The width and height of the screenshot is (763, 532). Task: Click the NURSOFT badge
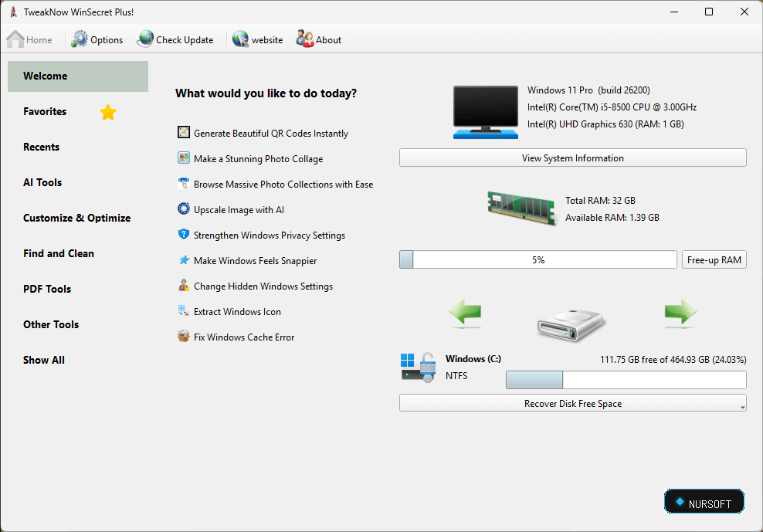pos(704,501)
